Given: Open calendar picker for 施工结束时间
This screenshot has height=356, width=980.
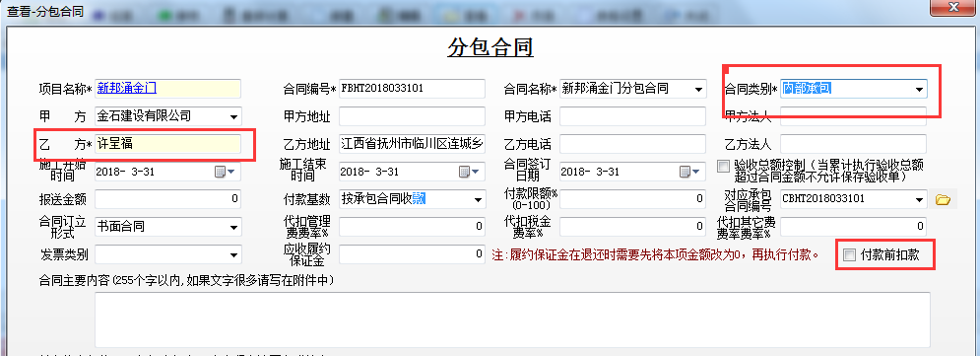Looking at the screenshot, I should (470, 172).
